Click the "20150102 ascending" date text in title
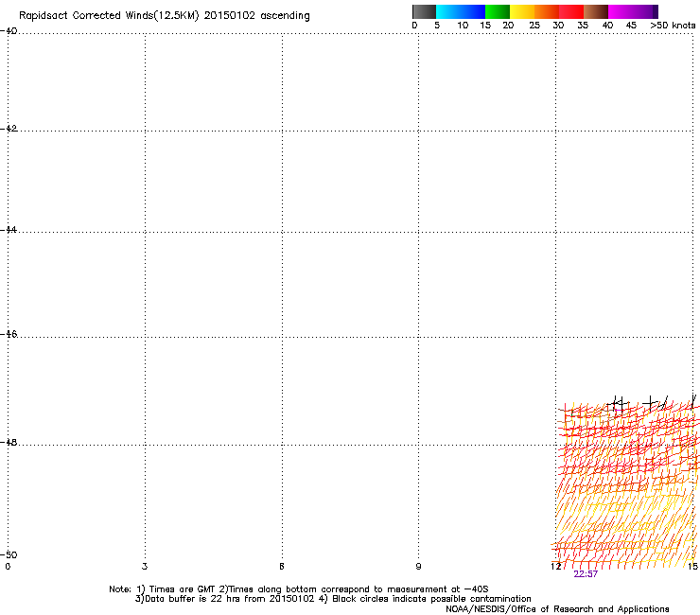700x615 pixels. coord(256,16)
